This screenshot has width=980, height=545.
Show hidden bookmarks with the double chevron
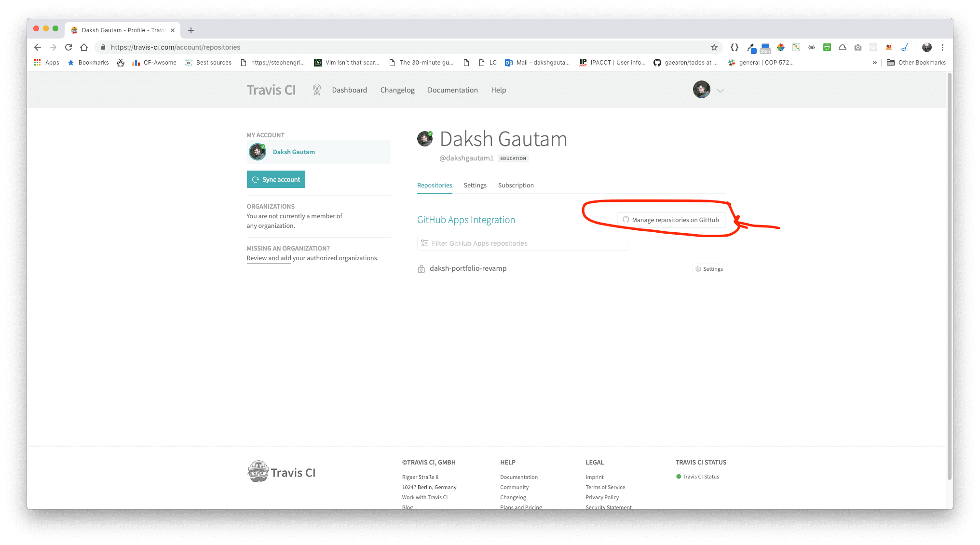[x=875, y=63]
